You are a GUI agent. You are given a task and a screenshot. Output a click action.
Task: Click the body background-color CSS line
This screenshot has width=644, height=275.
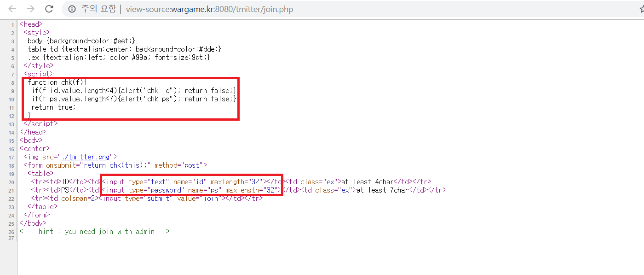81,41
